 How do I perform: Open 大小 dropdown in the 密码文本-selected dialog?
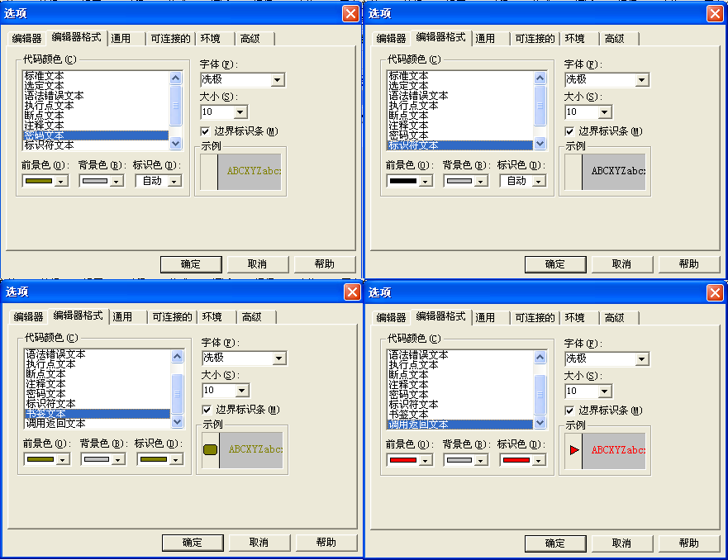(240, 112)
